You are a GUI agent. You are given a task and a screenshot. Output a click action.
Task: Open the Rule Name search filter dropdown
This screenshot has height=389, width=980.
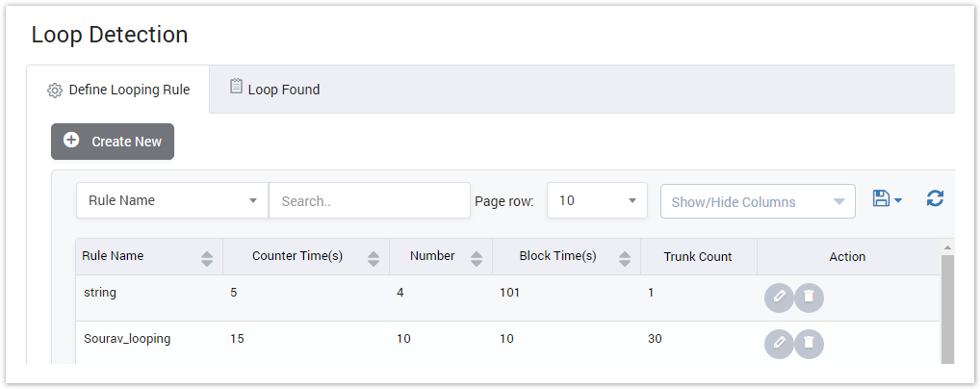(x=171, y=201)
